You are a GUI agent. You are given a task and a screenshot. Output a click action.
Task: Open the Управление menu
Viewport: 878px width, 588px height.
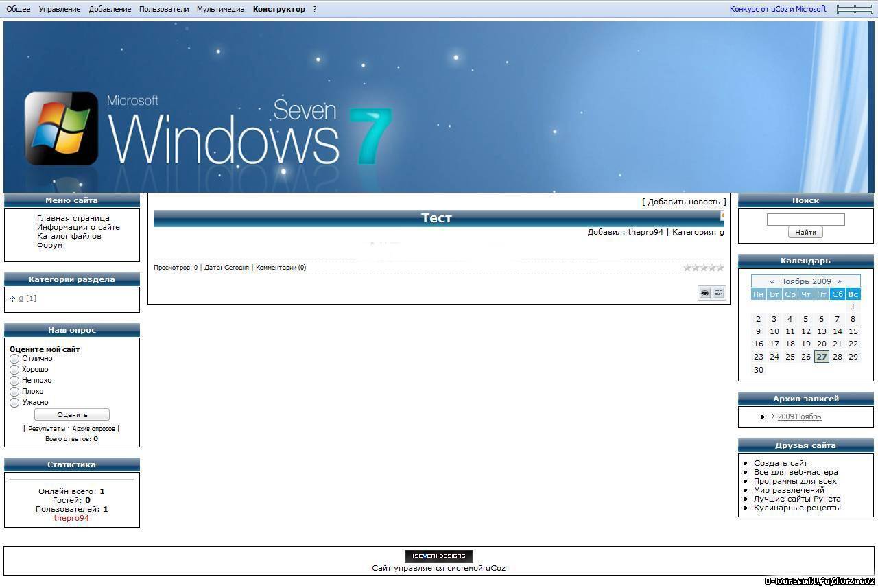coord(60,9)
